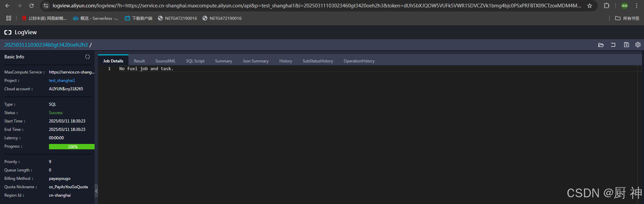Refresh the Basic Info panel

pos(88,57)
